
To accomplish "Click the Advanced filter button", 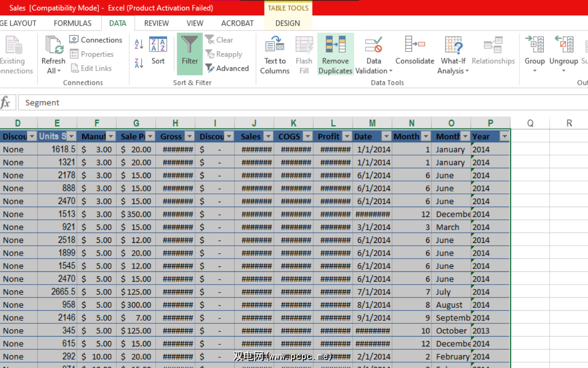I will click(x=227, y=68).
